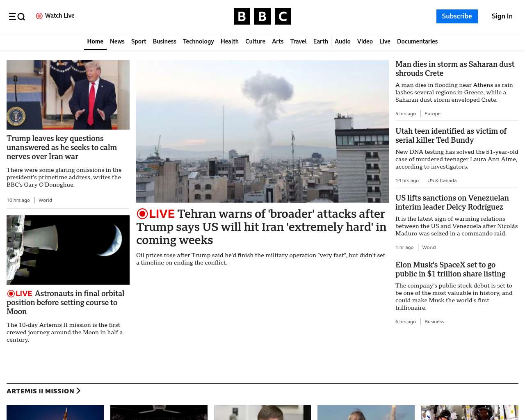
Task: Click the Europe tag
Action: pyautogui.click(x=432, y=114)
